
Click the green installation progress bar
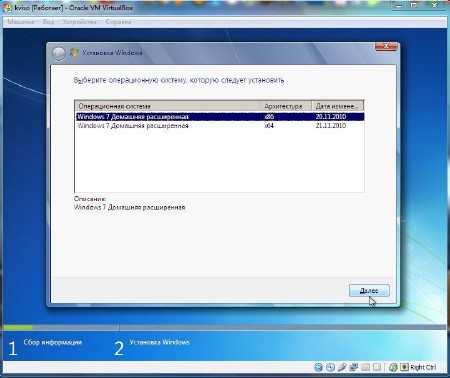tap(18, 327)
